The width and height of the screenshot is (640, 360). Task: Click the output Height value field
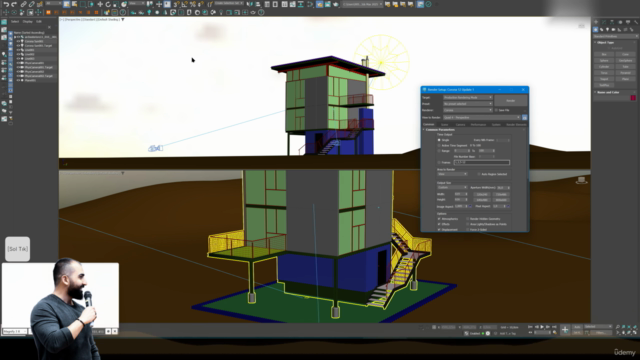(x=460, y=200)
